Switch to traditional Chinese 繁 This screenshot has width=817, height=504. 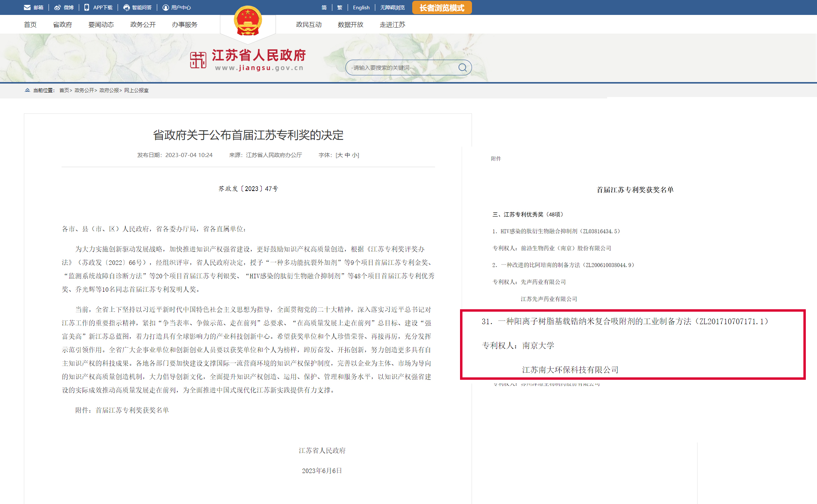point(339,7)
